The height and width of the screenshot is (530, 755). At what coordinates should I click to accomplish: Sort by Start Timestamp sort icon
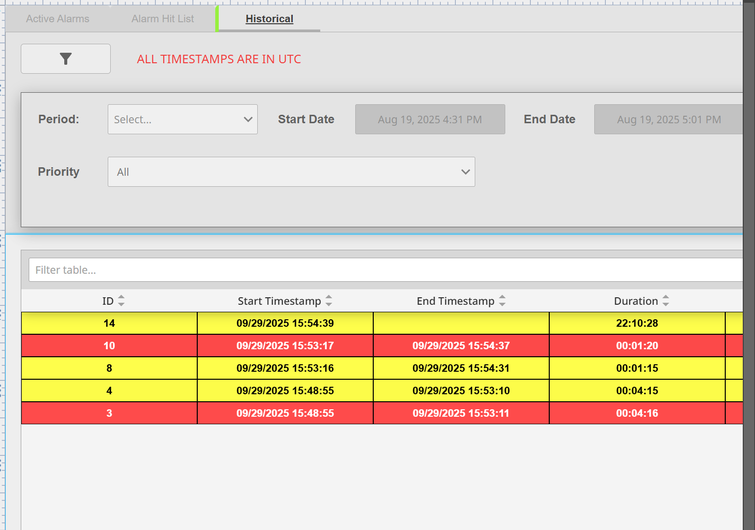tap(329, 301)
